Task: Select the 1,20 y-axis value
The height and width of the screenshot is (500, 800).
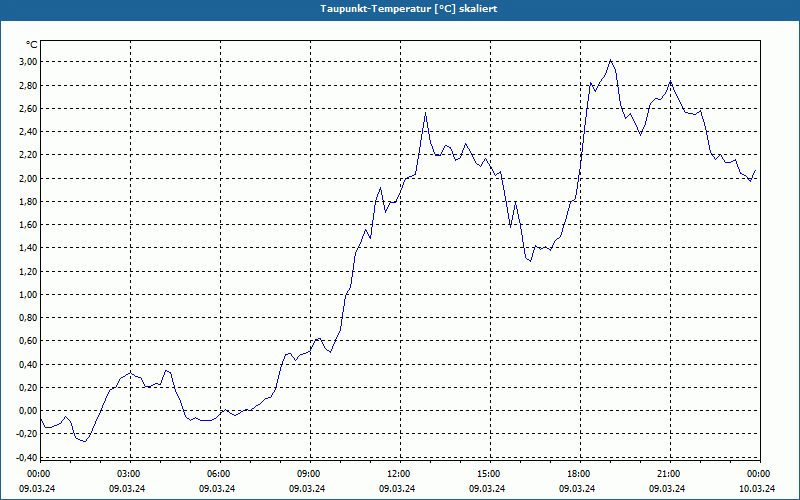Action: pos(29,271)
